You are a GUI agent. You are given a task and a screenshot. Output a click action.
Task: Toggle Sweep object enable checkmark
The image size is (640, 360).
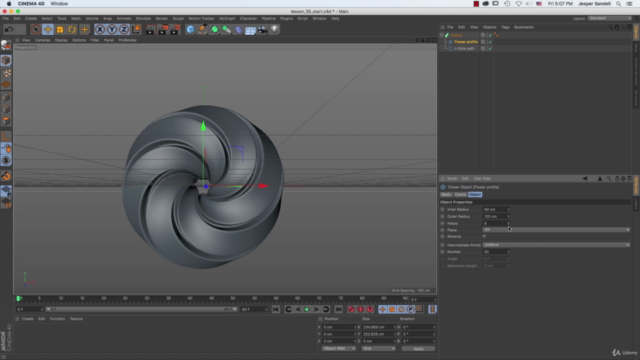point(490,35)
